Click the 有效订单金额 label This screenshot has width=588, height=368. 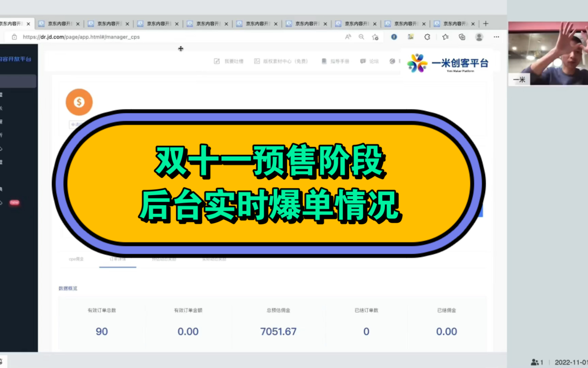click(188, 310)
